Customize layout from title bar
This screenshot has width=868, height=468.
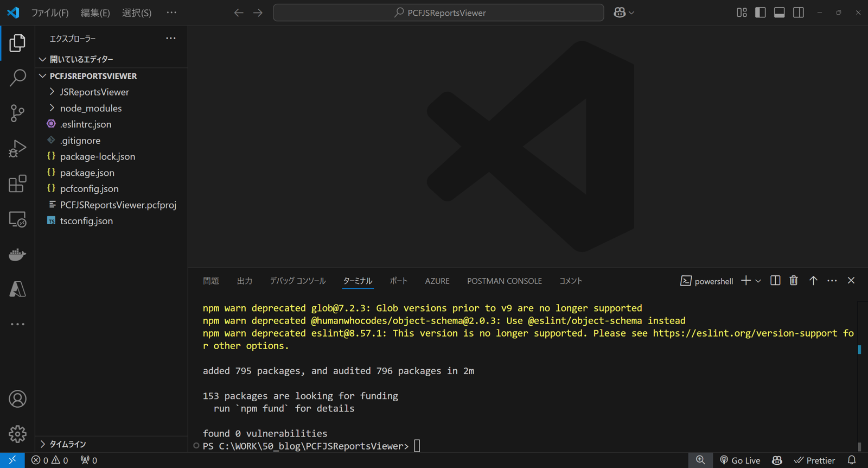point(742,12)
